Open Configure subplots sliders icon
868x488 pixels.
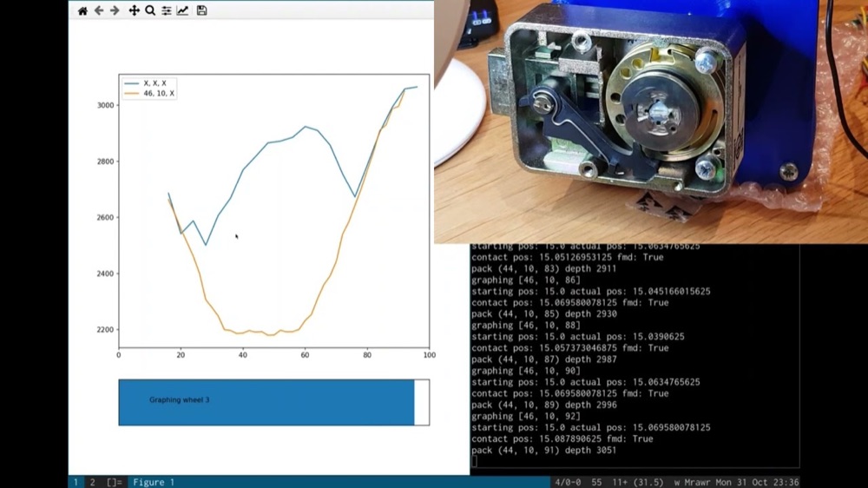pyautogui.click(x=166, y=10)
